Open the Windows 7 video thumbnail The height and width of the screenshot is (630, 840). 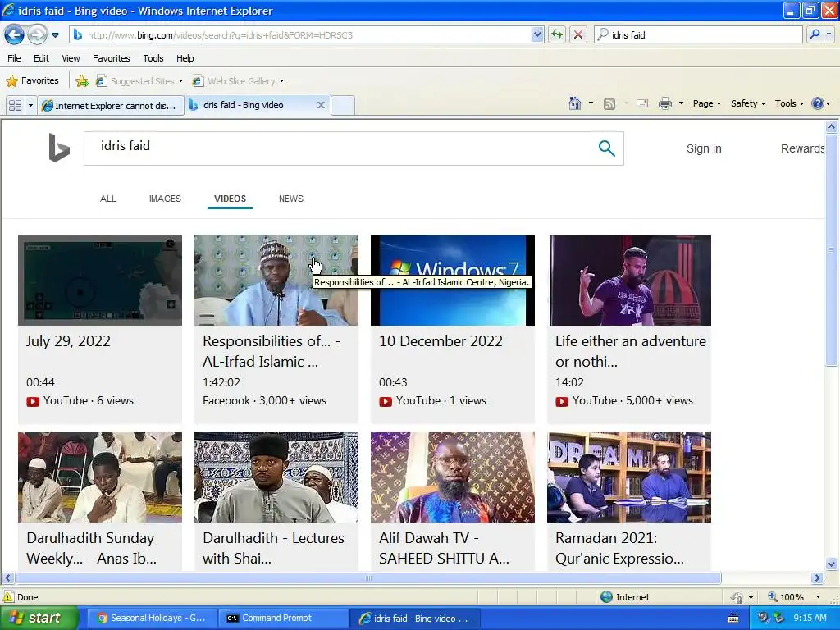(453, 281)
